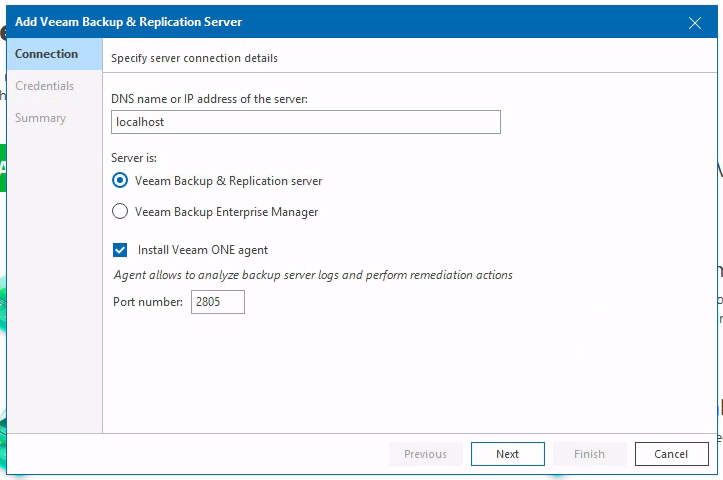This screenshot has width=723, height=480.
Task: Click the Finish button
Action: click(589, 454)
